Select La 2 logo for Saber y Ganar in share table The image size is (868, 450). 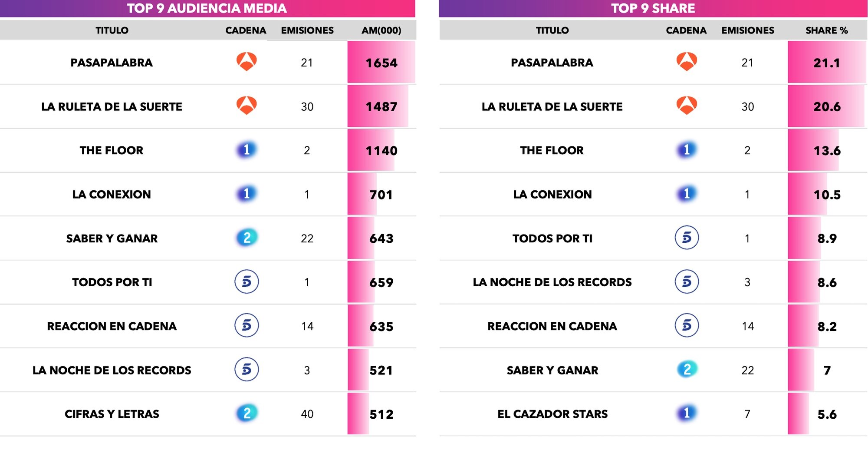[687, 369]
